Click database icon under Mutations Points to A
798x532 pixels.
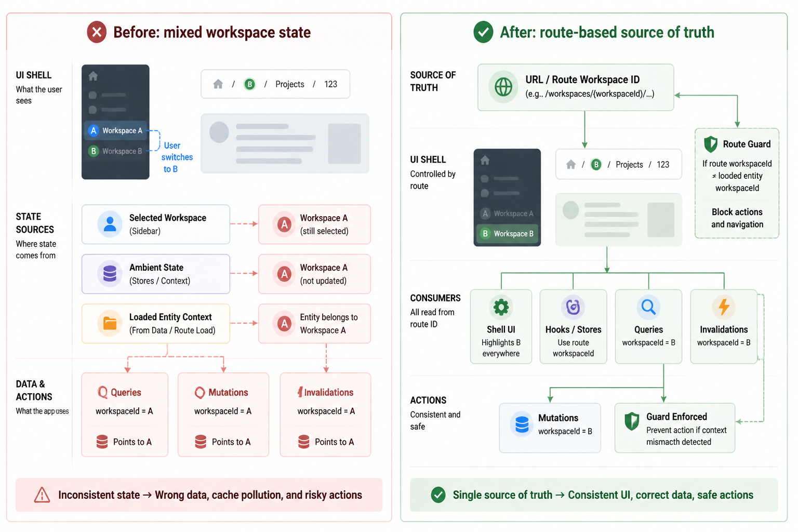(x=201, y=442)
